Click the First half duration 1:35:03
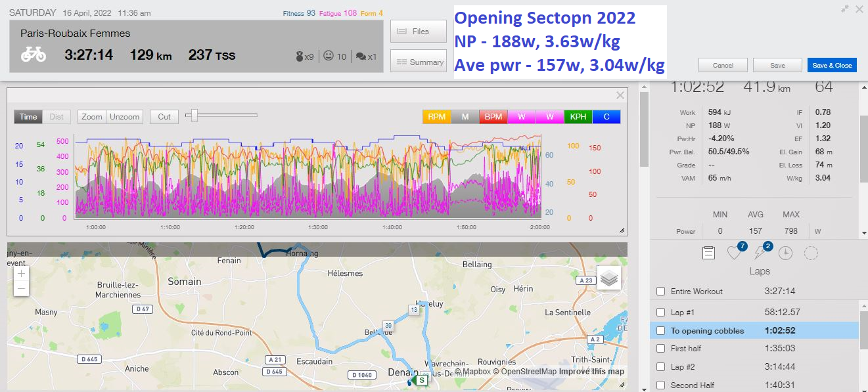Viewport: 868px width, 392px height. (x=780, y=349)
